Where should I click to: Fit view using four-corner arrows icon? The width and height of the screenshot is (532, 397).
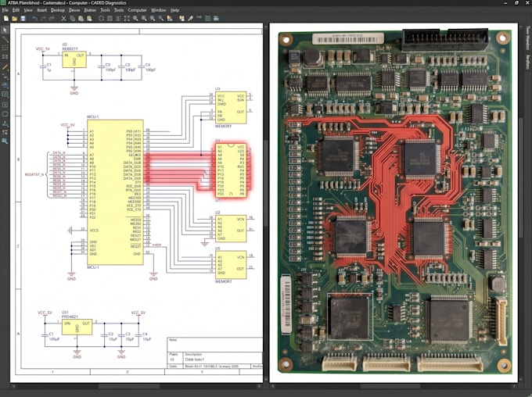(127, 18)
